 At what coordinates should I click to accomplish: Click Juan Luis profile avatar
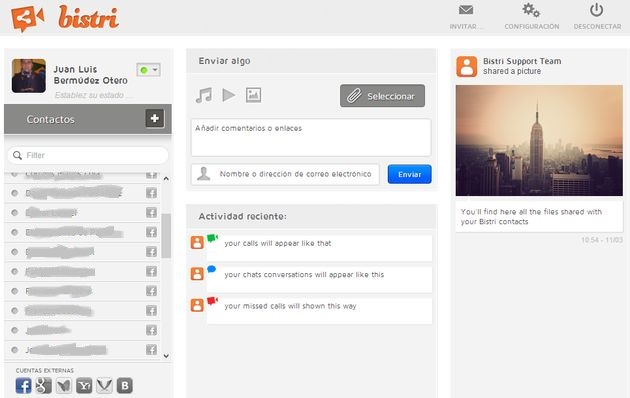[x=29, y=76]
